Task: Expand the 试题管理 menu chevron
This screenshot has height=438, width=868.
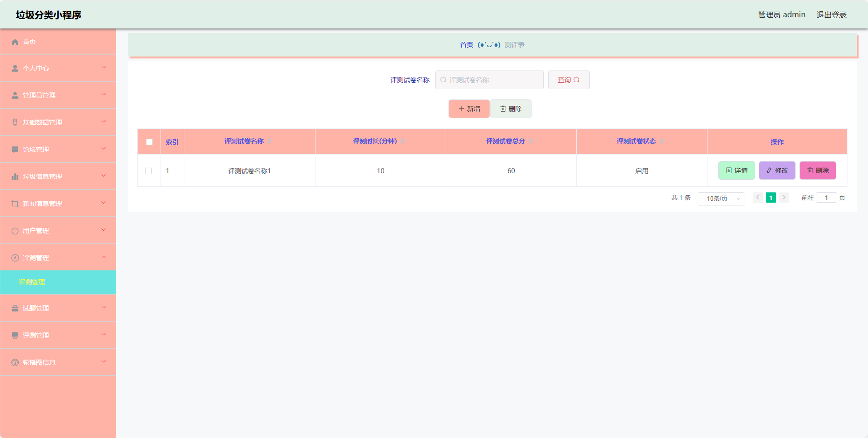Action: pos(104,308)
